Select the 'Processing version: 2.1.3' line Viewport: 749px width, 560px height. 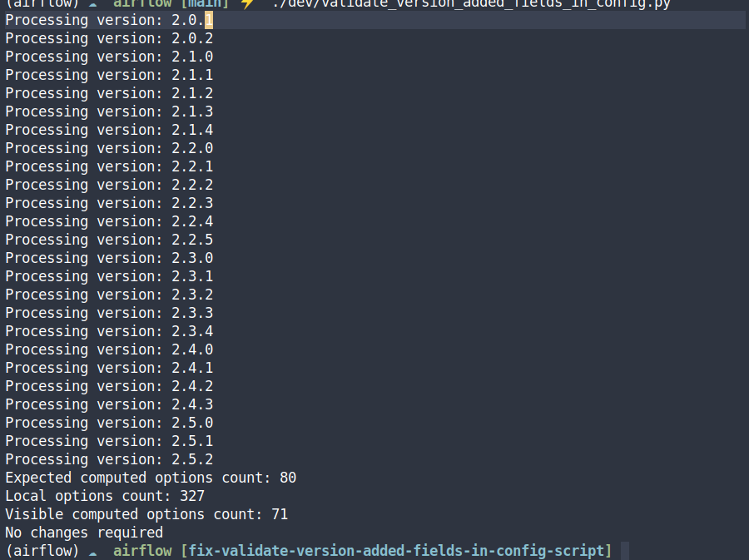point(109,112)
